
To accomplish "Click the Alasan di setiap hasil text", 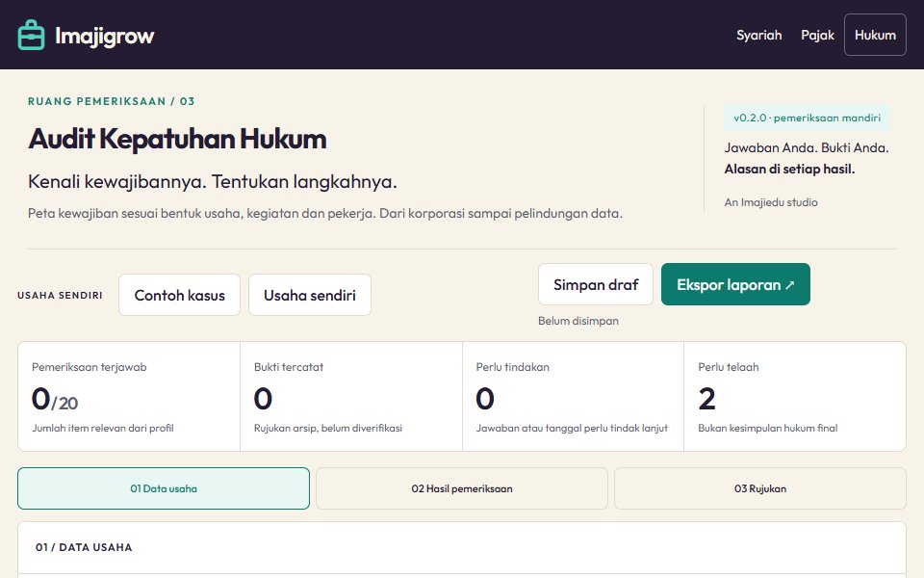I will tap(789, 170).
